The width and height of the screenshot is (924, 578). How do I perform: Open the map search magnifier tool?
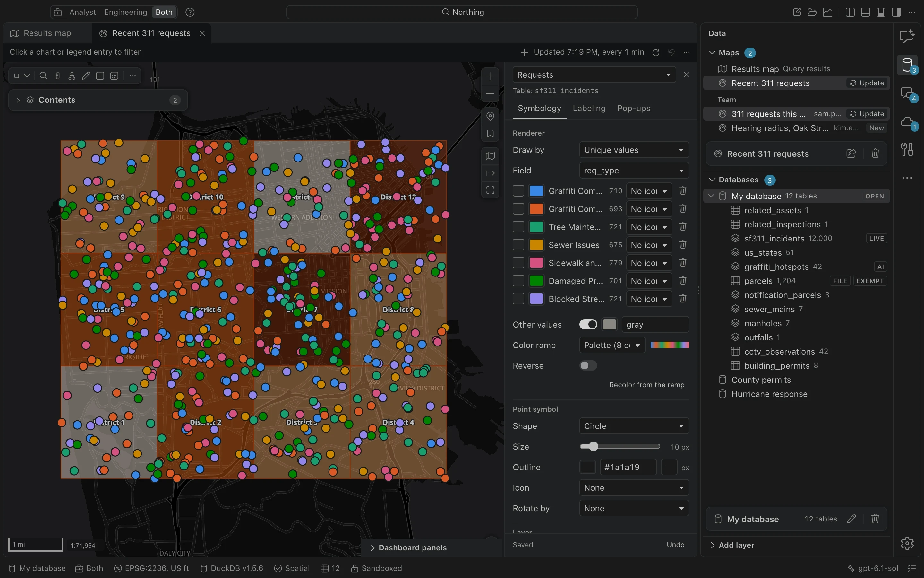coord(43,76)
